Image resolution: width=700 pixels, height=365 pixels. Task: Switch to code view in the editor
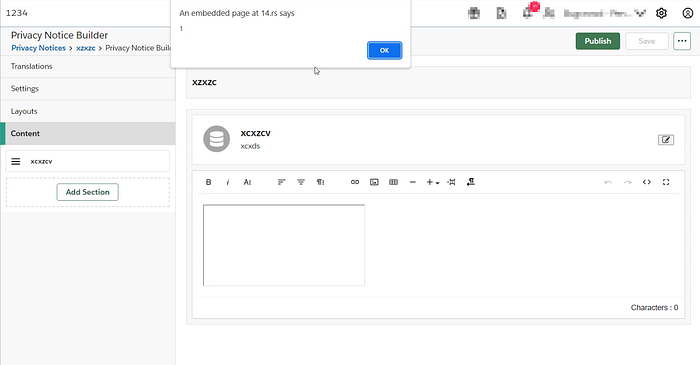click(x=646, y=182)
